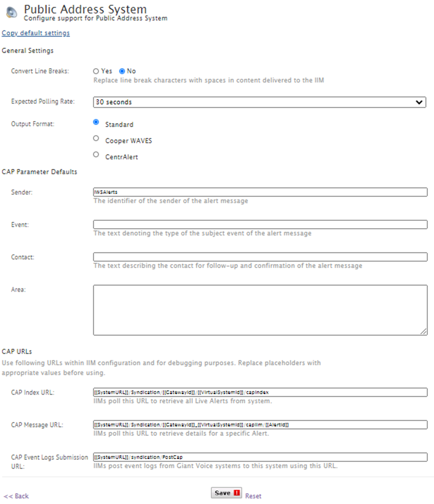Click the 'identifier of the sender' help text

171,201
